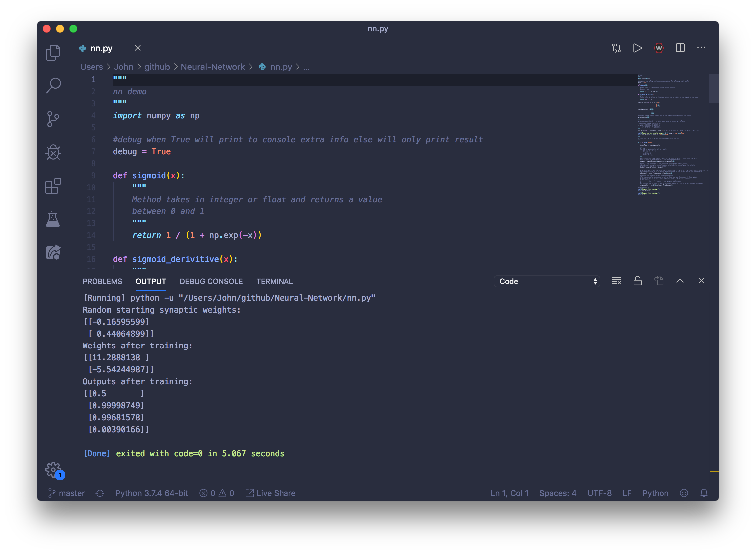Open the Extensions view
Viewport: 756px width, 554px height.
(53, 186)
